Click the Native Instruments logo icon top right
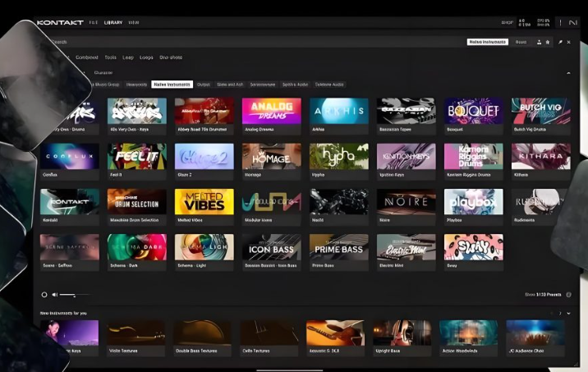This screenshot has width=588, height=372. [x=572, y=22]
